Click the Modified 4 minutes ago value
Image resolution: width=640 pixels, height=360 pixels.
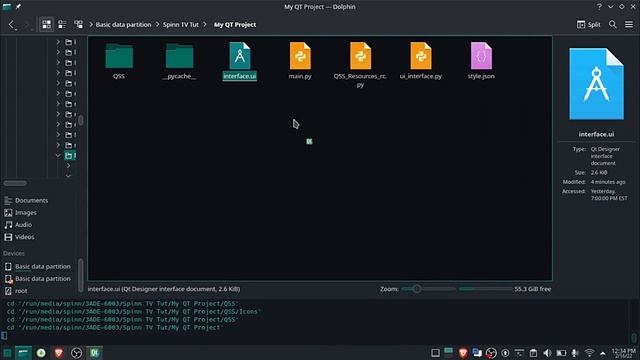pos(608,182)
